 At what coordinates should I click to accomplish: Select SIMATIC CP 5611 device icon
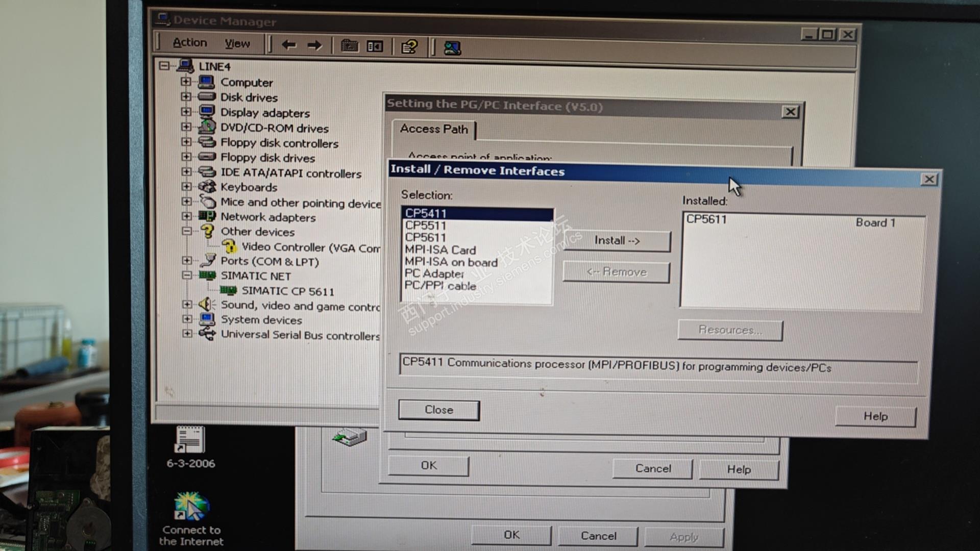pyautogui.click(x=228, y=291)
